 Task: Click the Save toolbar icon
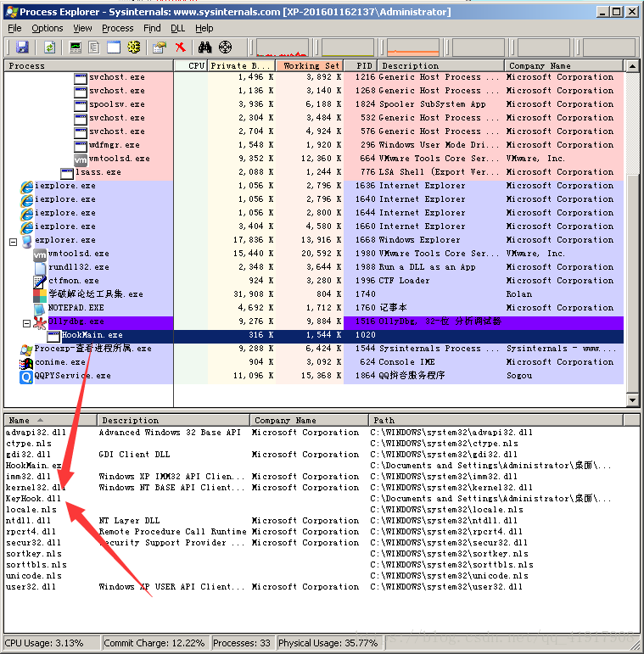click(x=22, y=48)
